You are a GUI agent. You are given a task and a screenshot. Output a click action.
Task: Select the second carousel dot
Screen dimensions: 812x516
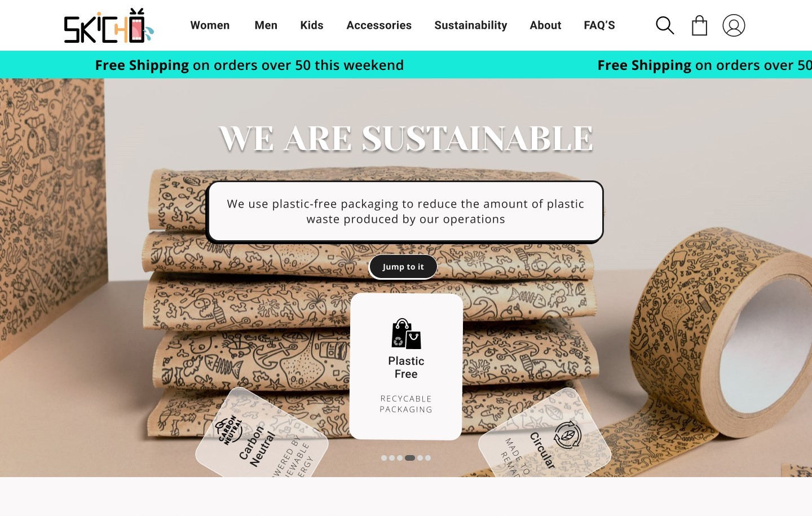point(392,458)
